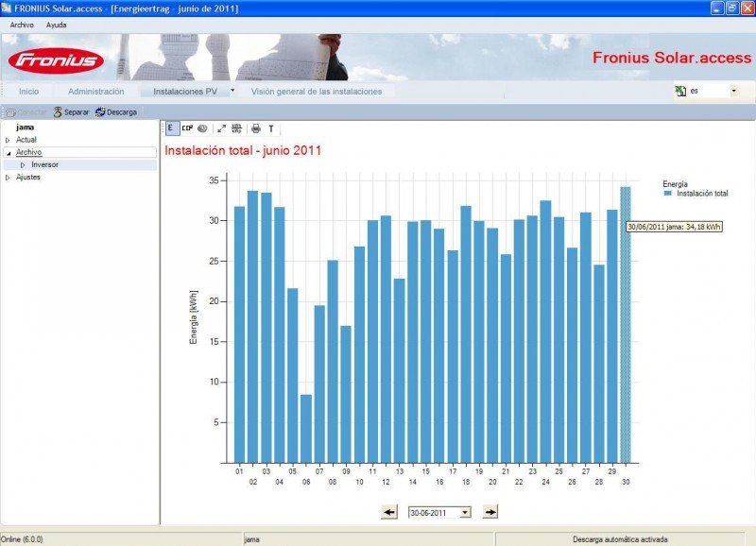Image resolution: width=756 pixels, height=546 pixels.
Task: Click the Energía [kWh] axis label
Action: pyautogui.click(x=194, y=317)
